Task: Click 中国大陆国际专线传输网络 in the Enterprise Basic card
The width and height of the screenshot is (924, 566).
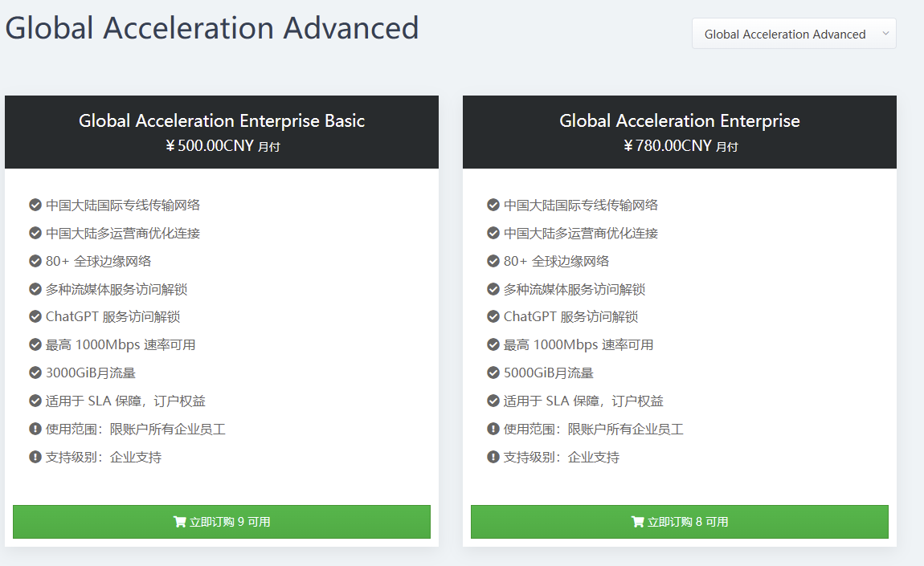Action: click(123, 205)
